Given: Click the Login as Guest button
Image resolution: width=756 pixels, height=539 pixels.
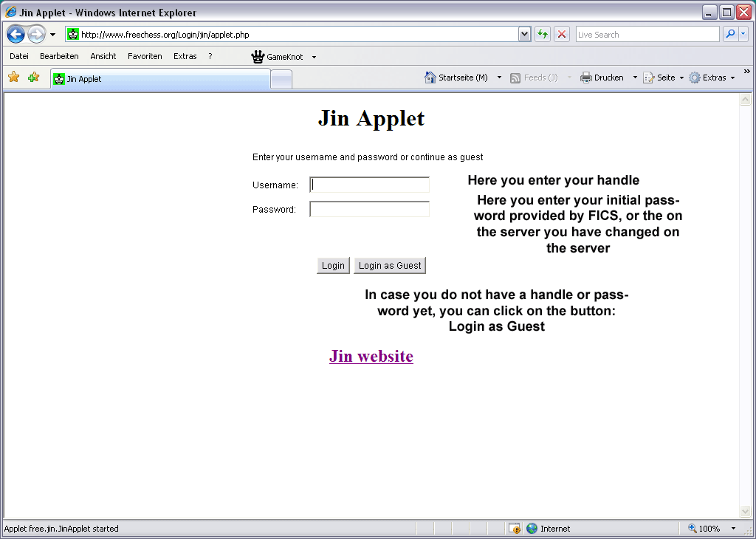Looking at the screenshot, I should [390, 266].
